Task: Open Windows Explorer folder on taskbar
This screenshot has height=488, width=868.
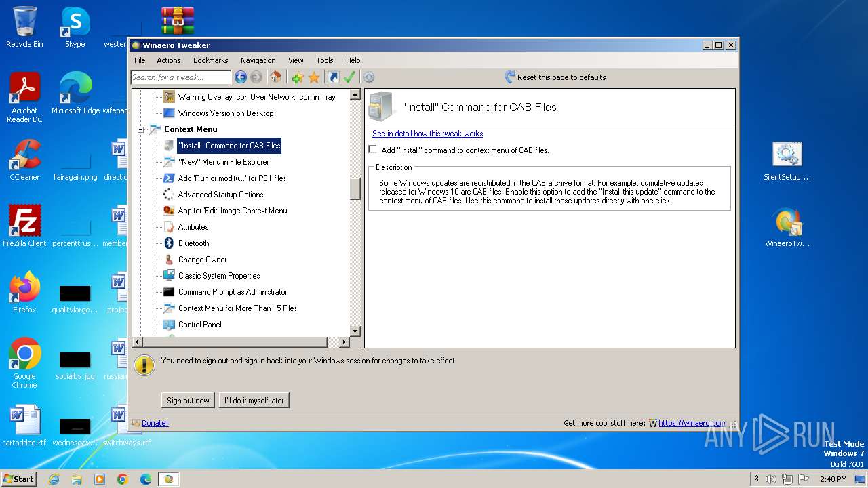Action: coord(77,479)
